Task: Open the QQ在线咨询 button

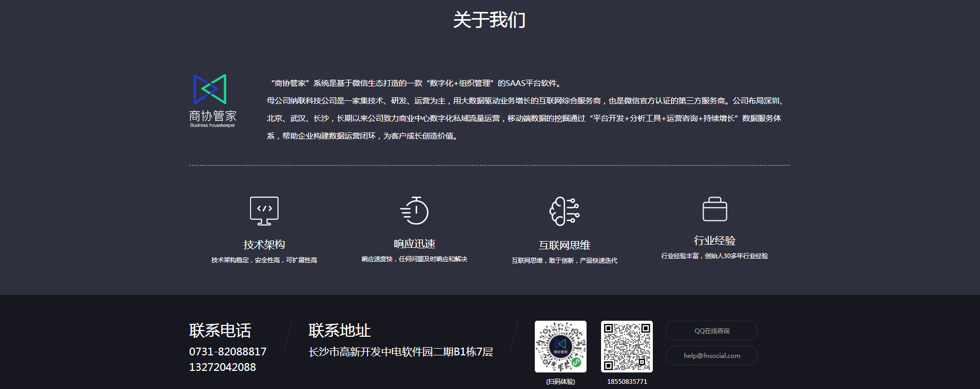Action: [712, 331]
